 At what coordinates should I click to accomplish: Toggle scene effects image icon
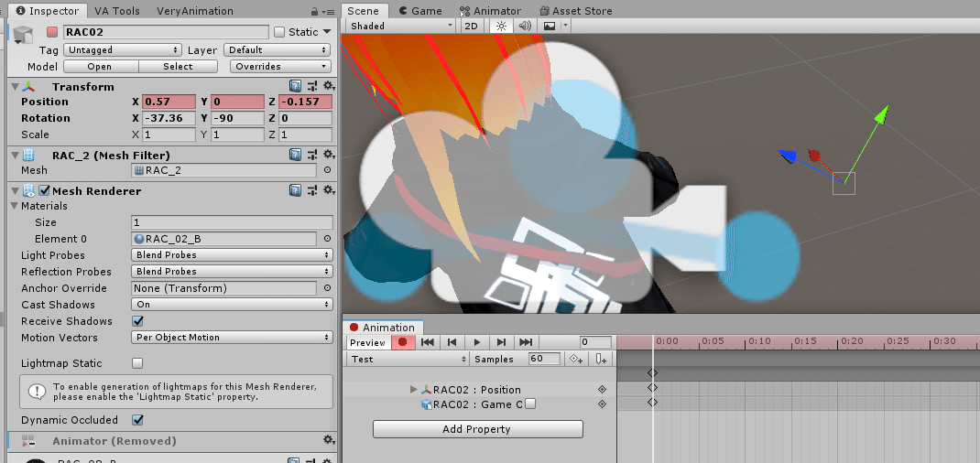pyautogui.click(x=550, y=26)
